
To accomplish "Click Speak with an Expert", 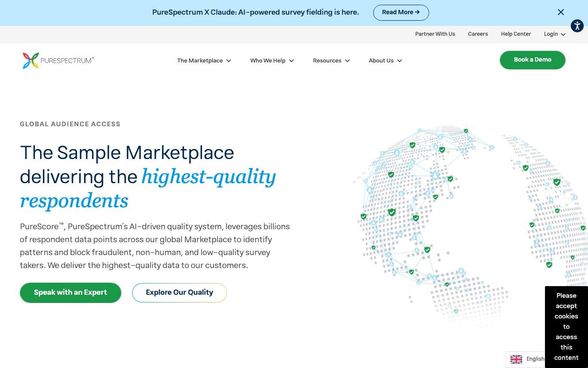I will click(x=71, y=293).
